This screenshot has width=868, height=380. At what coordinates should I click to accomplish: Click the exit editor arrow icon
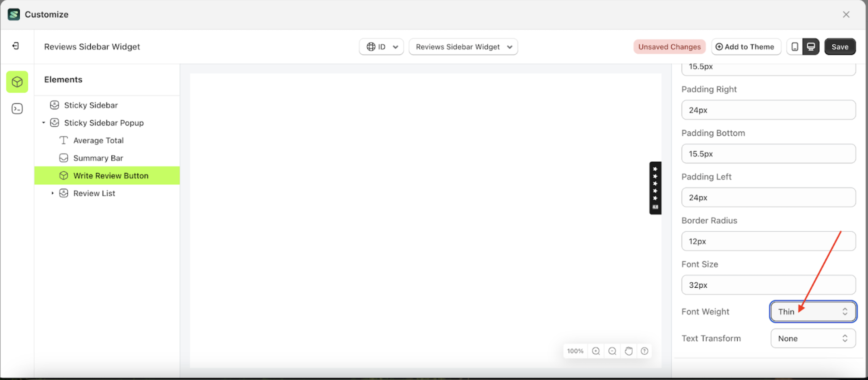15,46
